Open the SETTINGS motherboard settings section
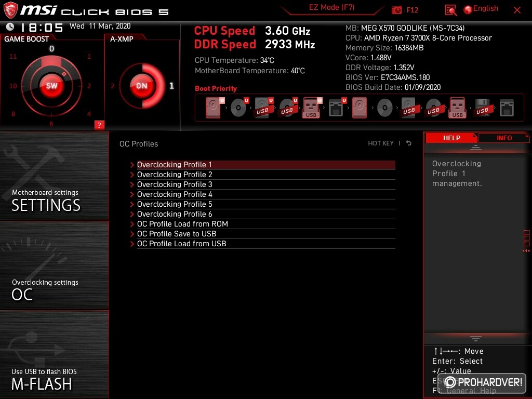This screenshot has width=532, height=399. [54, 176]
